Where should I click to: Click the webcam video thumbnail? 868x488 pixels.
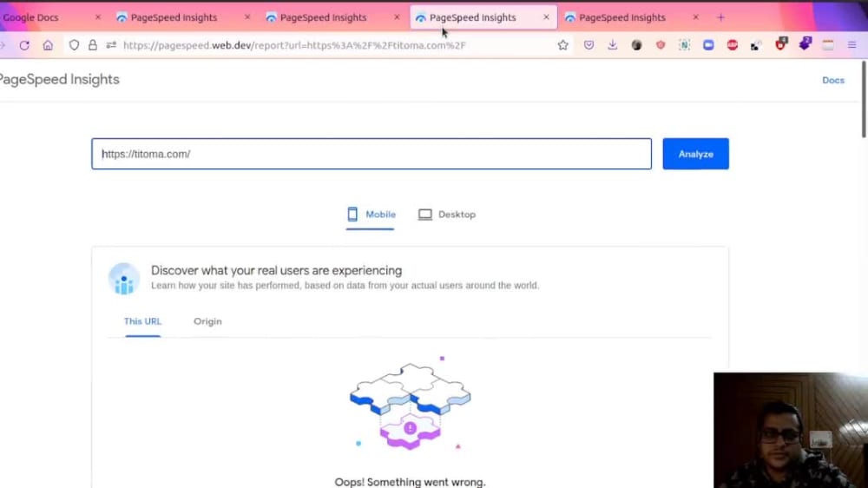pyautogui.click(x=791, y=430)
